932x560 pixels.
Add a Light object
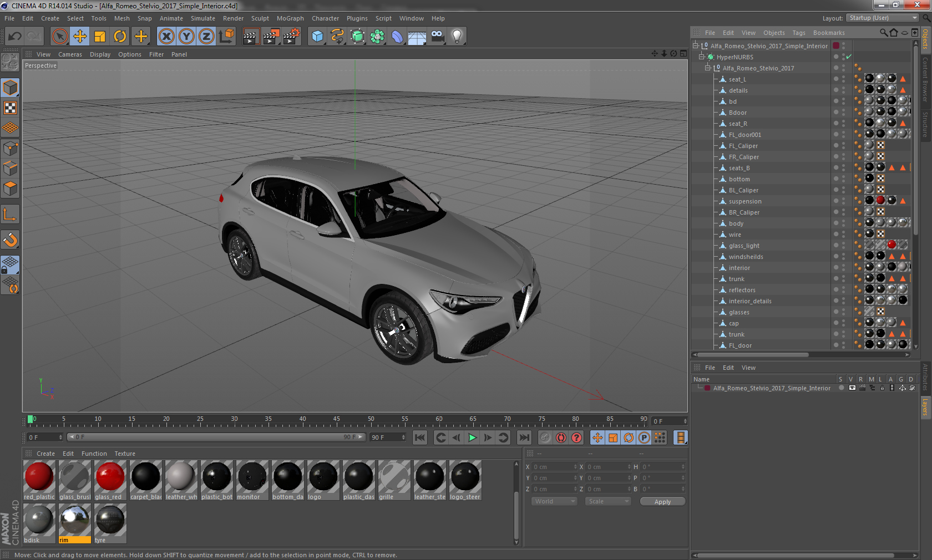click(x=457, y=37)
